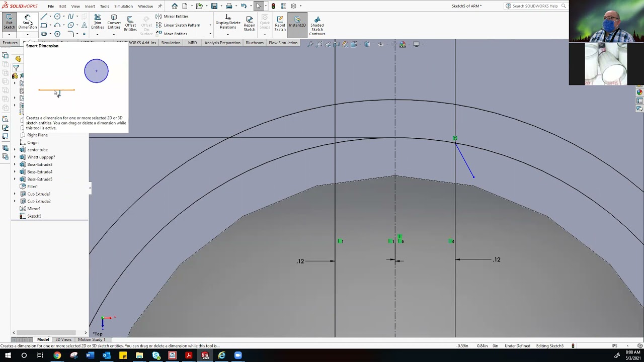Click Zoom to Fit in view toolbar
644x362 pixels.
310,44
